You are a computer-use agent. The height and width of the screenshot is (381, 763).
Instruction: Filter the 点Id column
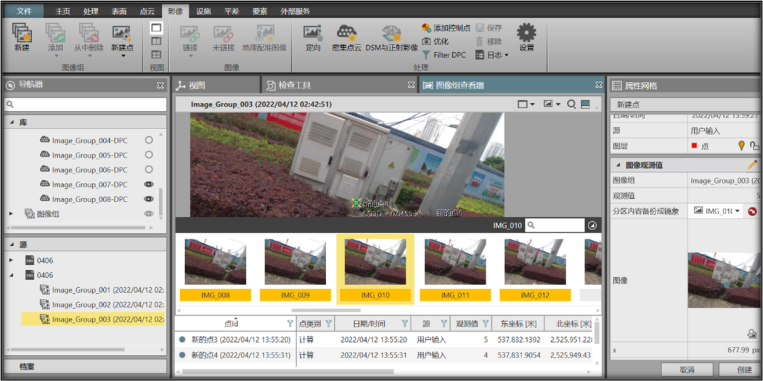(290, 323)
